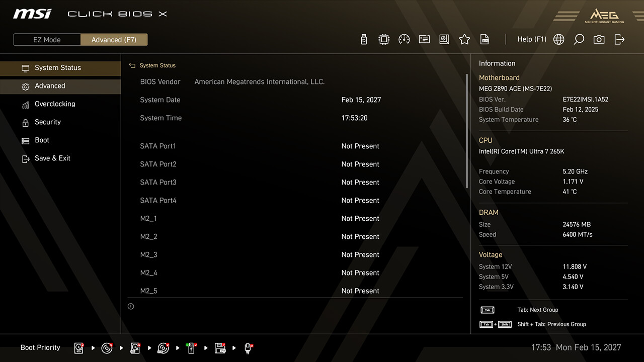Click the 6400 MT/s DRAM speed
644x362 pixels.
coord(578,235)
